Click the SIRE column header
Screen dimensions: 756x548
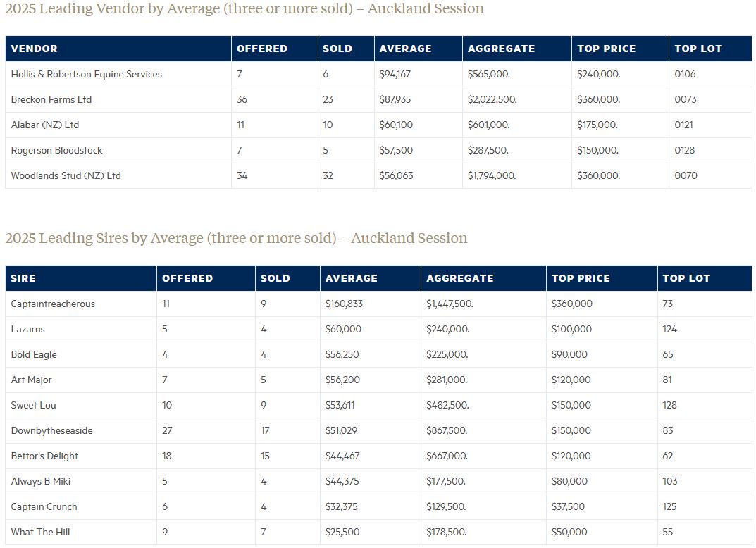23,278
